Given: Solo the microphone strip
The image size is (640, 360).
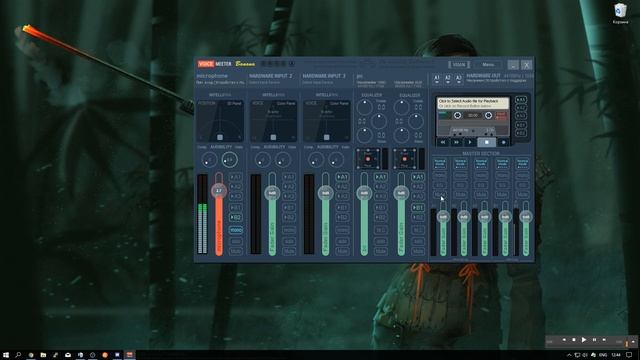Looking at the screenshot, I should tap(236, 241).
